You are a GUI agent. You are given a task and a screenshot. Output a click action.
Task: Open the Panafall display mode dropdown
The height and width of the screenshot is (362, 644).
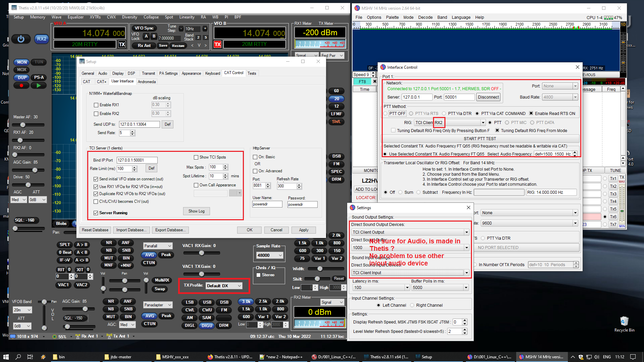click(x=158, y=246)
